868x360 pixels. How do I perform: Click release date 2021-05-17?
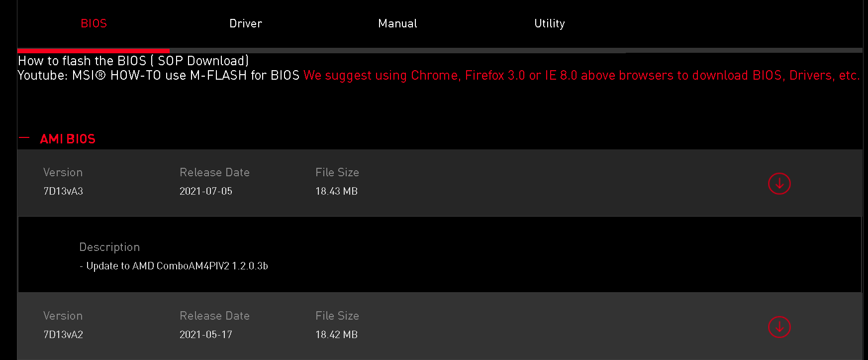click(x=206, y=335)
